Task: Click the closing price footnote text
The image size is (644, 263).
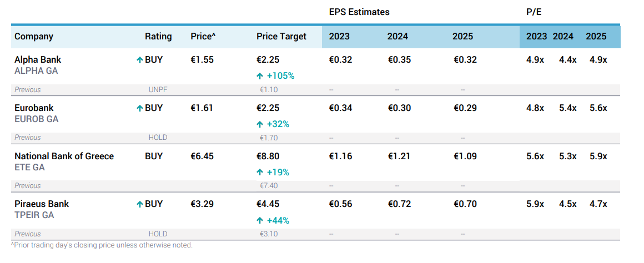Action: click(102, 245)
